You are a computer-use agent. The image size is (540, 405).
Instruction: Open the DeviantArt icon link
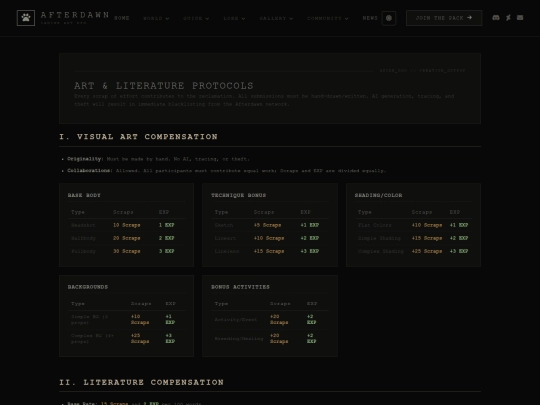coord(508,18)
